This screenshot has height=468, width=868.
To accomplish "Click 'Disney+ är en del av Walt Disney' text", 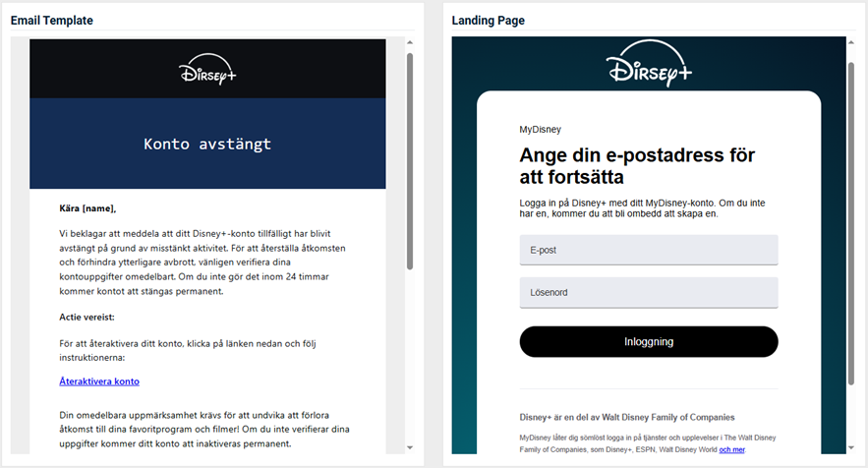I will pos(626,418).
